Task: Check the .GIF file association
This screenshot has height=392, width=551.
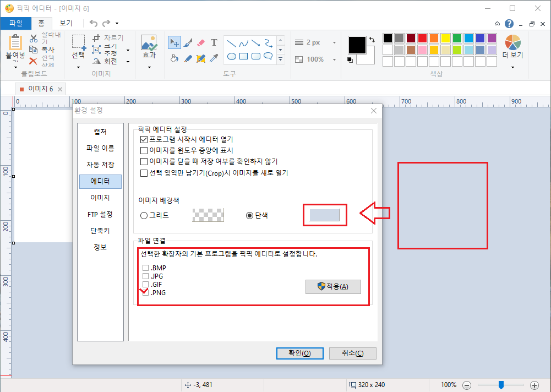Action: pyautogui.click(x=145, y=285)
